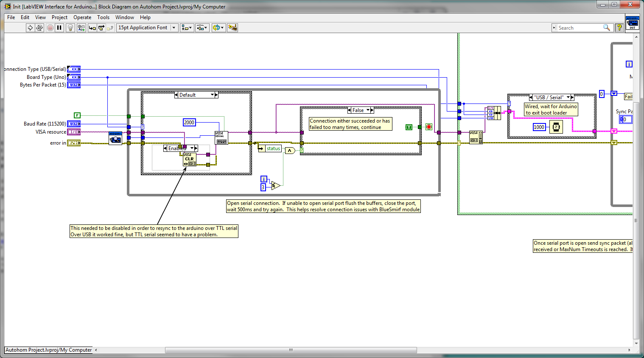Select the bundle node before USB/Serial case
Image resolution: width=644 pixels, height=358 pixels.
(x=494, y=113)
